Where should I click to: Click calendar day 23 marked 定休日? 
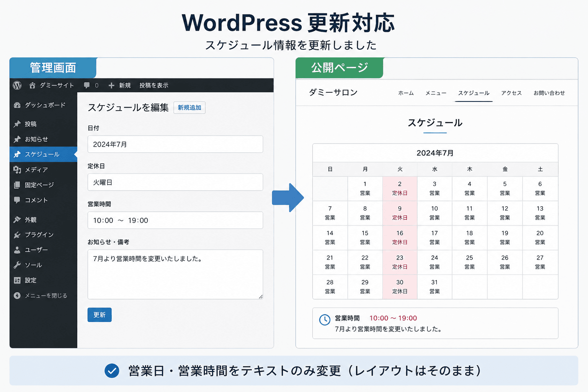coord(400,262)
